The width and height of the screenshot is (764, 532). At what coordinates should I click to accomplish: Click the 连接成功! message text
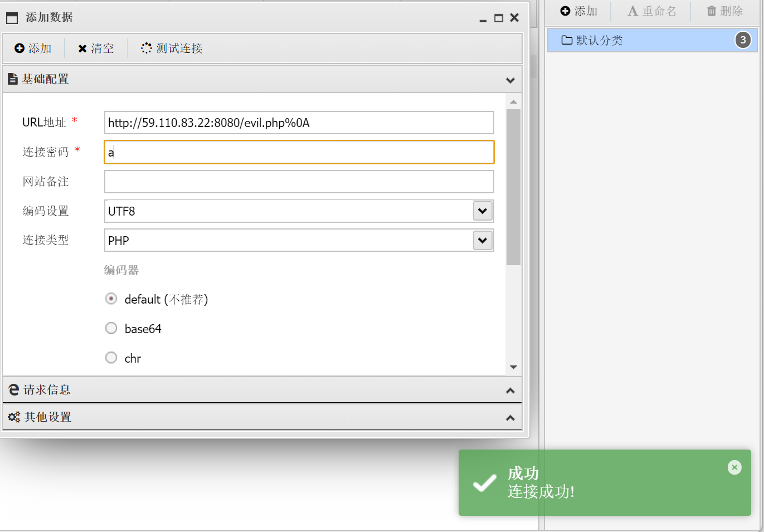[541, 491]
